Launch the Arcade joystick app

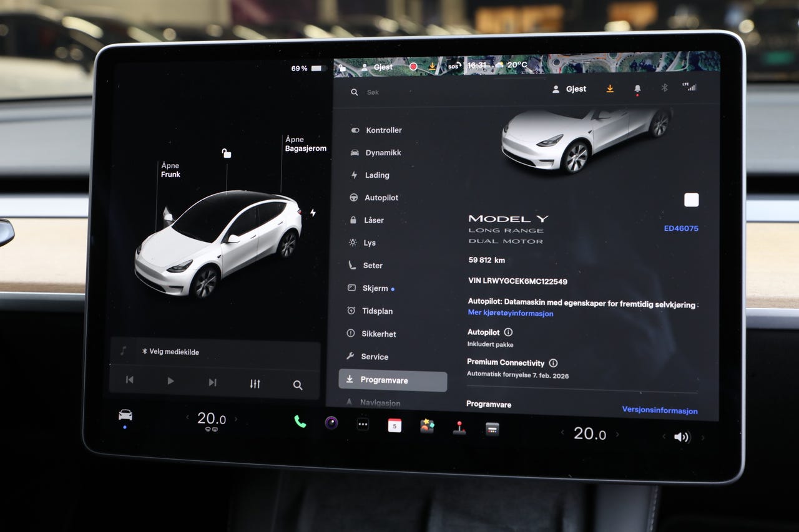[459, 428]
